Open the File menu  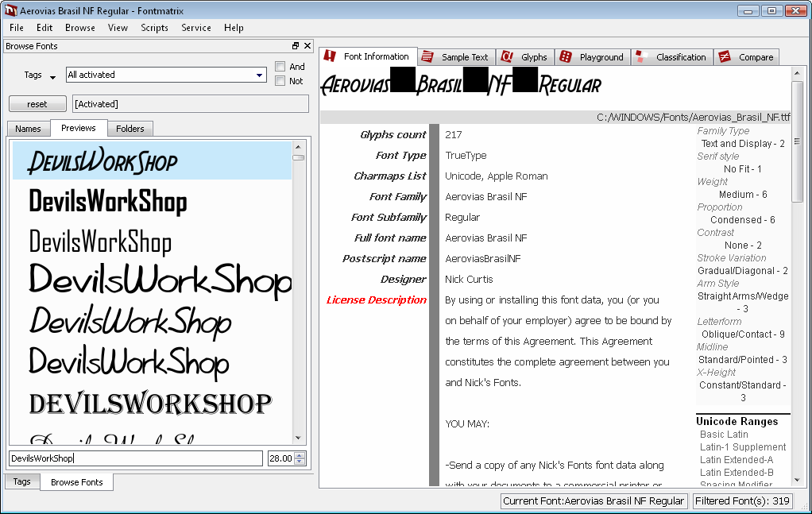tap(17, 28)
